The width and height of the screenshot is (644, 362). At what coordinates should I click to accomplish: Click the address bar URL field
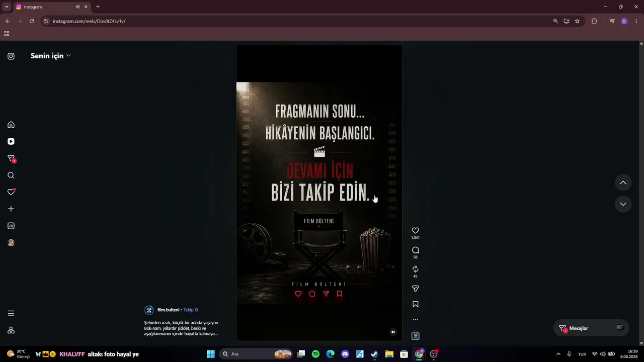point(297,21)
